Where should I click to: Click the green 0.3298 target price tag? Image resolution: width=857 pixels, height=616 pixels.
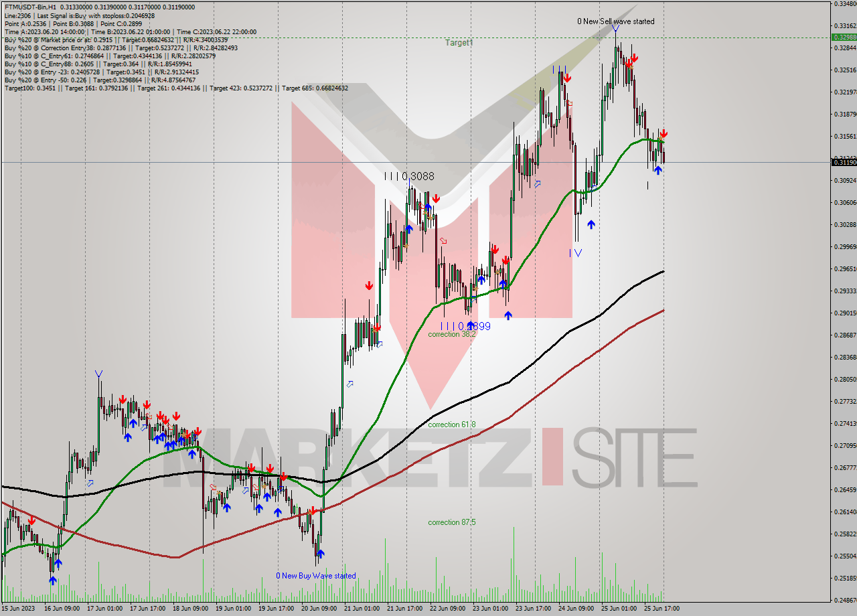tap(844, 37)
